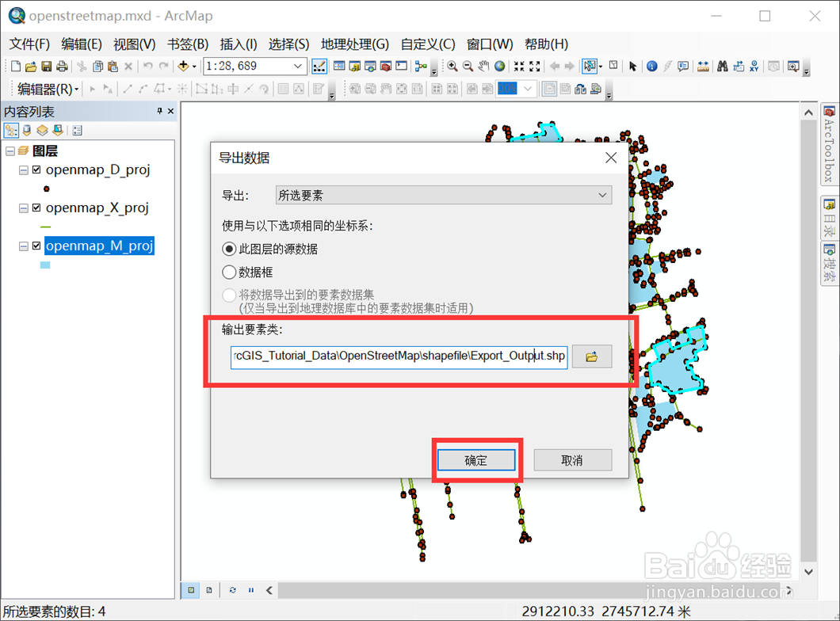Uncheck openmap_D_proj layer visibility
This screenshot has height=621, width=840.
pos(36,170)
